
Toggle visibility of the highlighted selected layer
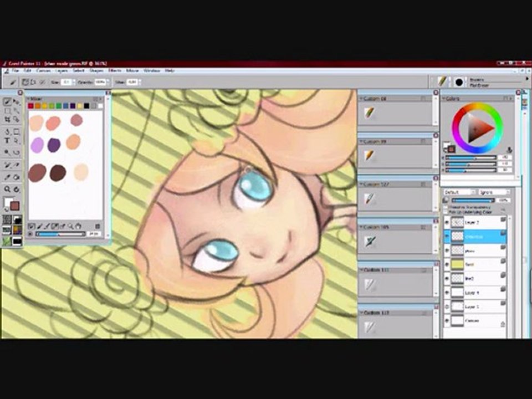pos(447,237)
